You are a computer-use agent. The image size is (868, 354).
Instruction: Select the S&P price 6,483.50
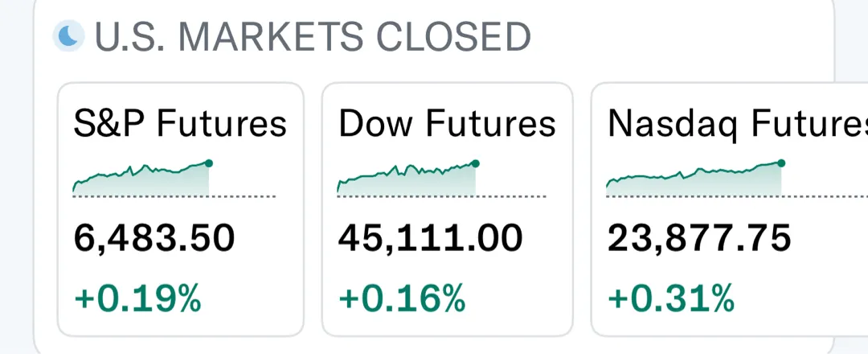pyautogui.click(x=154, y=238)
